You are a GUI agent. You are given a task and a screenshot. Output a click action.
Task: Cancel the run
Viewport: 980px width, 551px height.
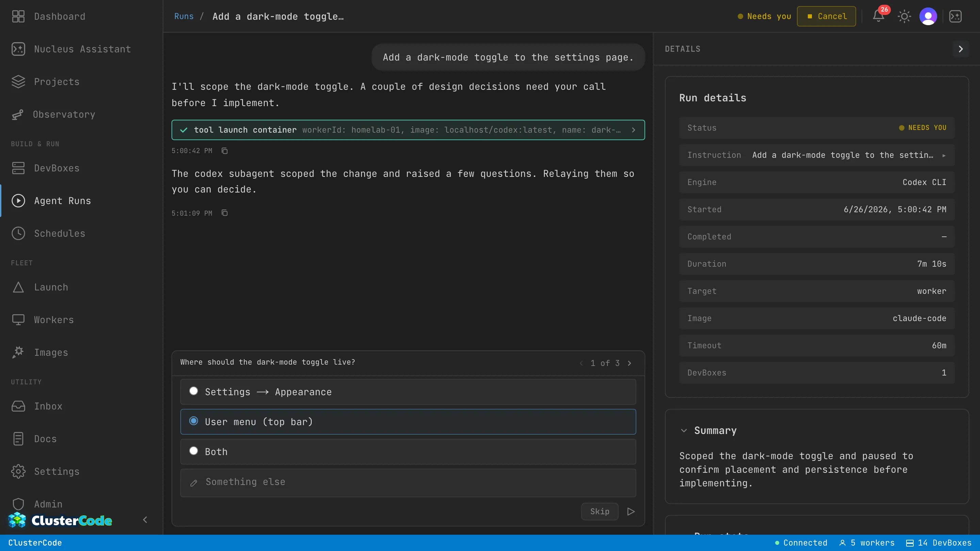[x=826, y=16]
